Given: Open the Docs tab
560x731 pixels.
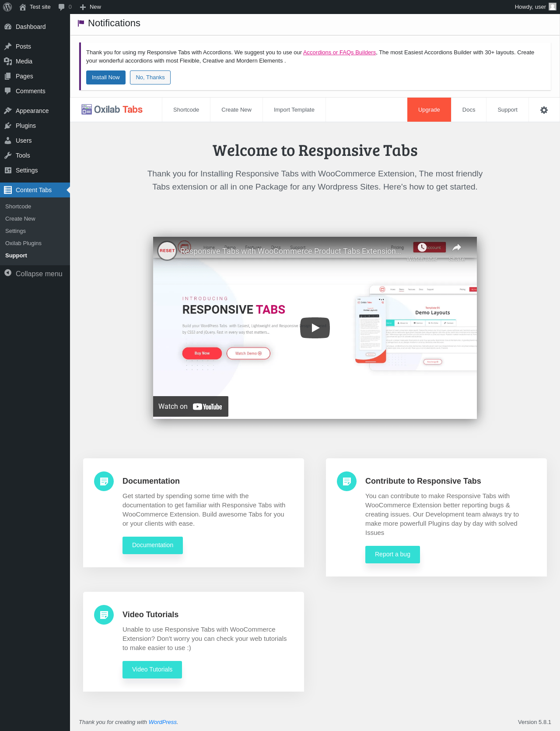Looking at the screenshot, I should tap(469, 110).
